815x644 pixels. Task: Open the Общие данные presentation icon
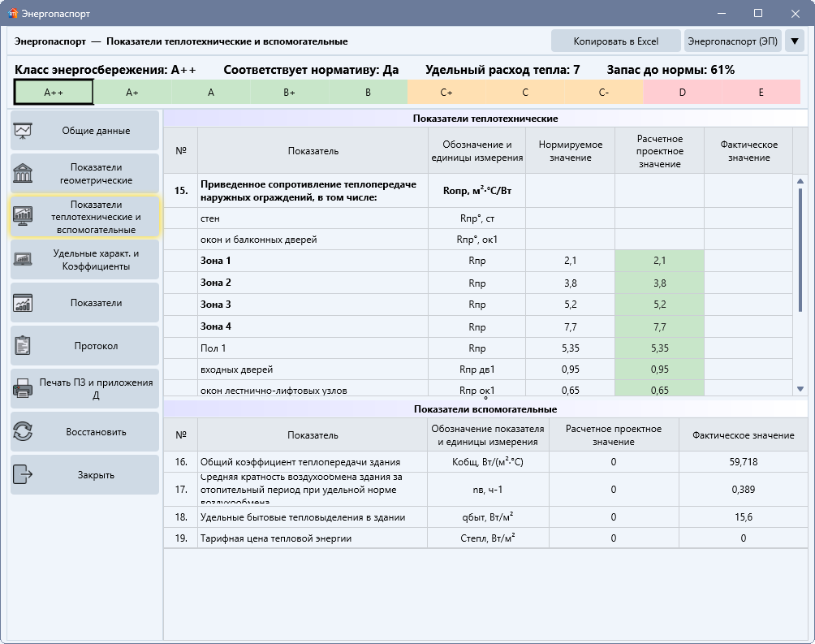tap(23, 131)
